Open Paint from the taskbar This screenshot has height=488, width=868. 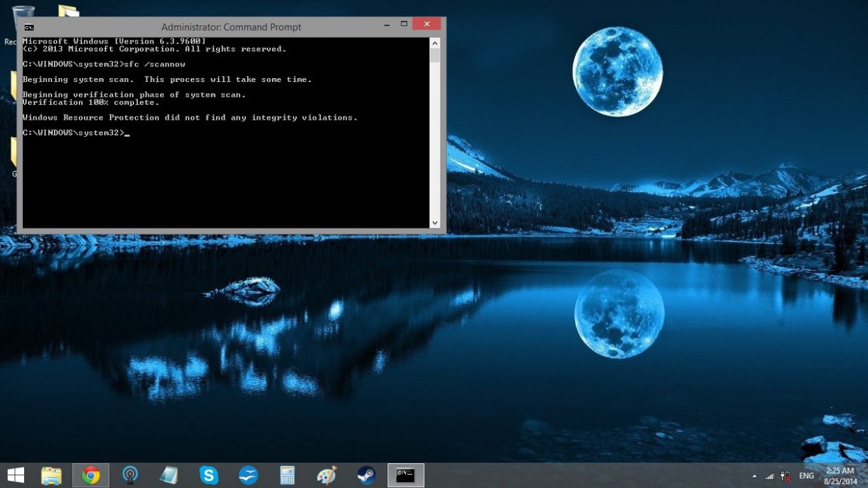click(x=327, y=476)
